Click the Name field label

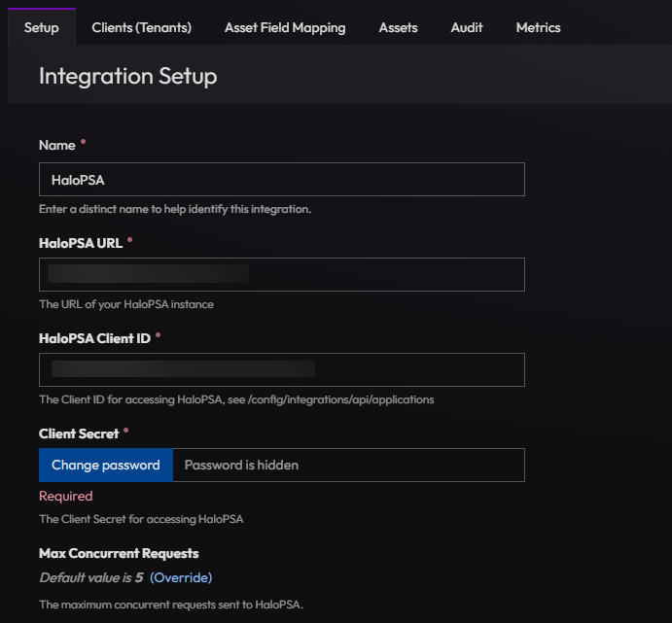click(x=57, y=145)
